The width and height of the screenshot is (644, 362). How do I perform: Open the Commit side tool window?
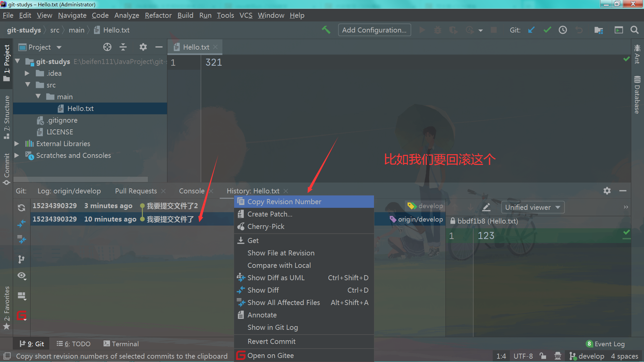[x=6, y=169]
